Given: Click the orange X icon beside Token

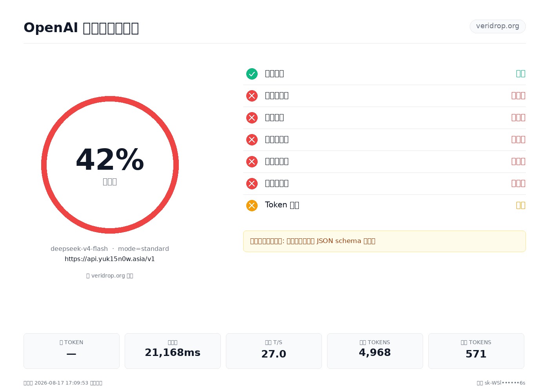Looking at the screenshot, I should [252, 205].
